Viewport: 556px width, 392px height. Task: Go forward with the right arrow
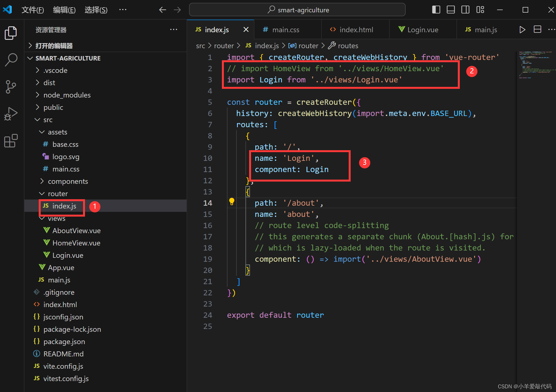pos(177,10)
